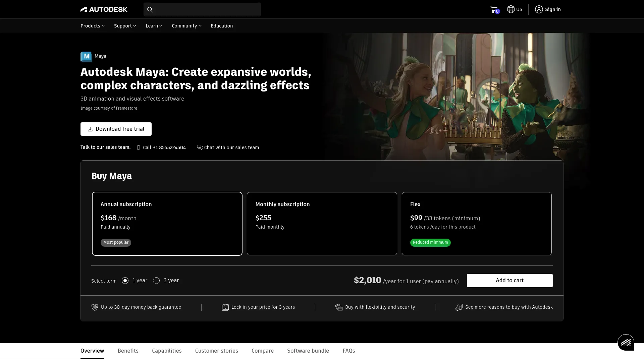This screenshot has width=644, height=362.
Task: Click the Image courtesy of Framestore text
Action: coord(109,108)
